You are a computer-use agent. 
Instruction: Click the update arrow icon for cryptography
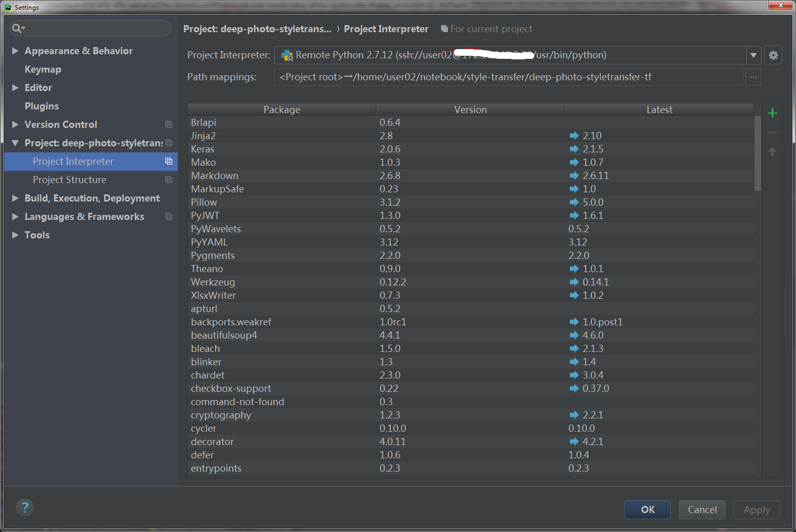point(574,415)
